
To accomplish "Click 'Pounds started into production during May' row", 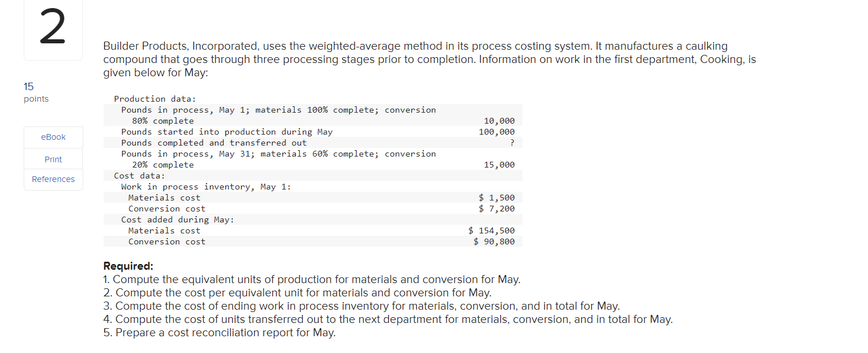I will (313, 132).
